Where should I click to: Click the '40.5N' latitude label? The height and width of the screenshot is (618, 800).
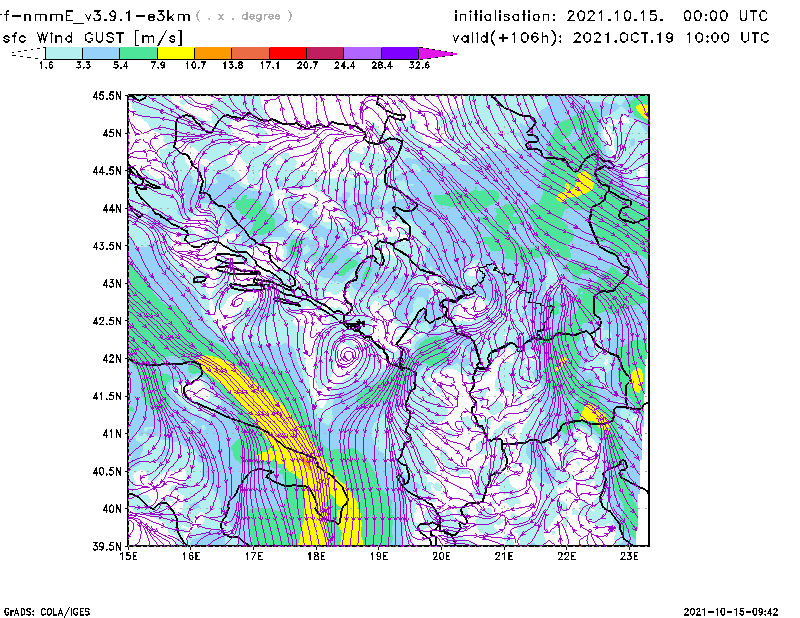click(107, 472)
